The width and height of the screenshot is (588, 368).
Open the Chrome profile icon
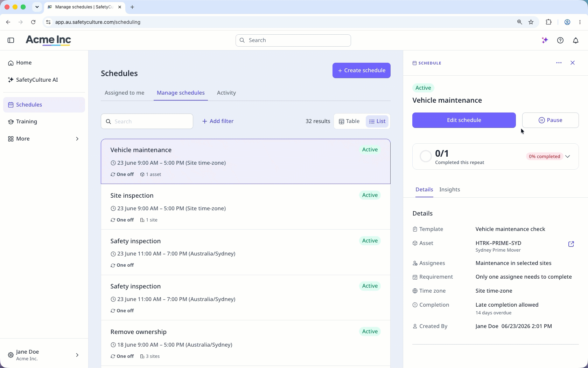pos(567,22)
